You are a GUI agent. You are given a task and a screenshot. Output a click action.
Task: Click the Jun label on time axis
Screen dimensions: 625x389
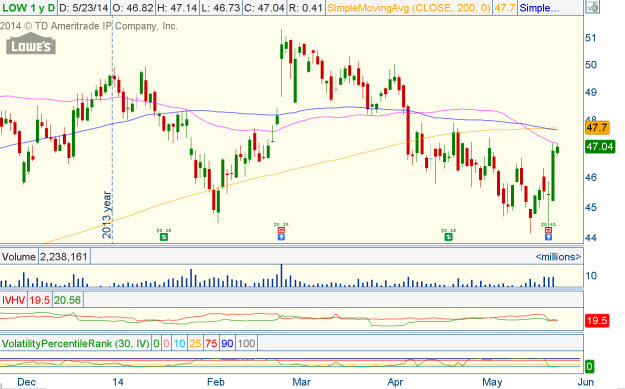click(x=586, y=382)
